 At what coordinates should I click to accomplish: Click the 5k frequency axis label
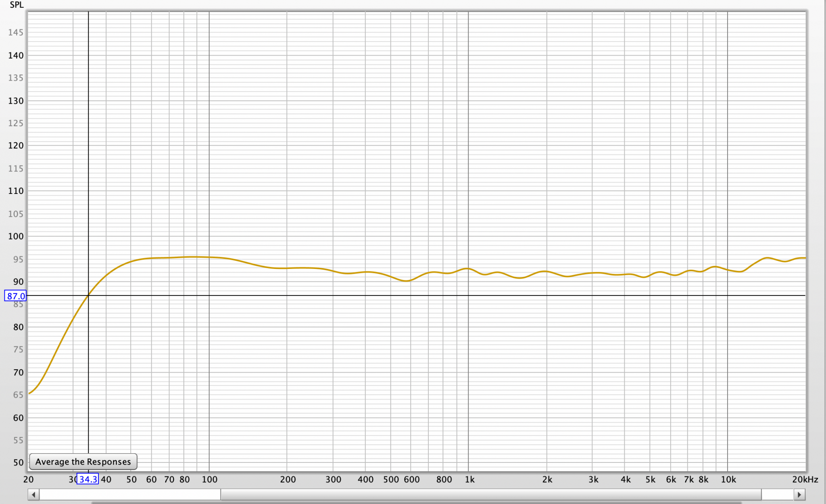tap(650, 479)
